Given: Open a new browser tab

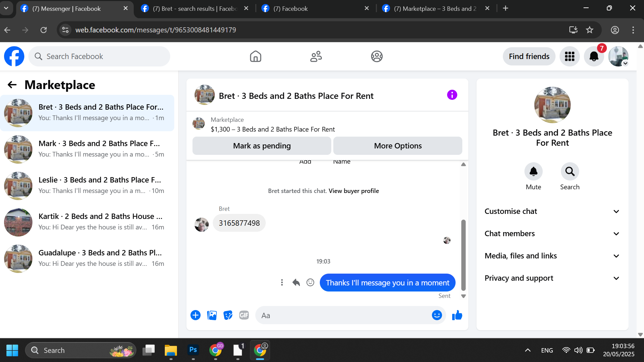Looking at the screenshot, I should click(x=506, y=8).
